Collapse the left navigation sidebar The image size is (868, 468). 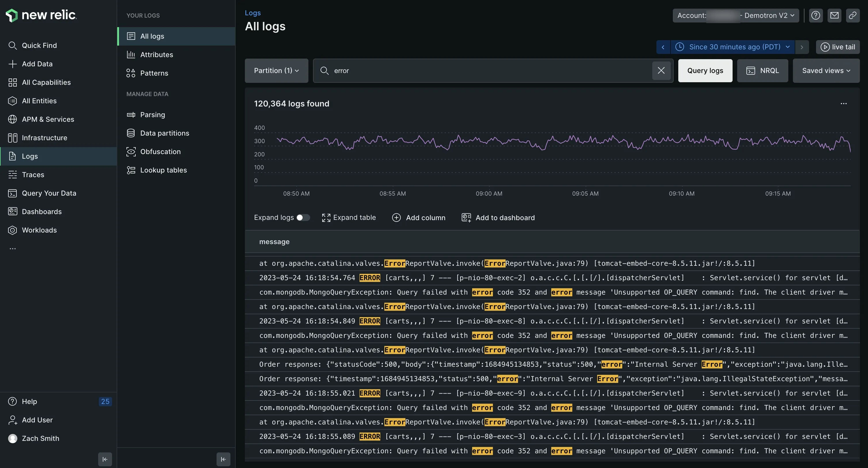point(105,459)
